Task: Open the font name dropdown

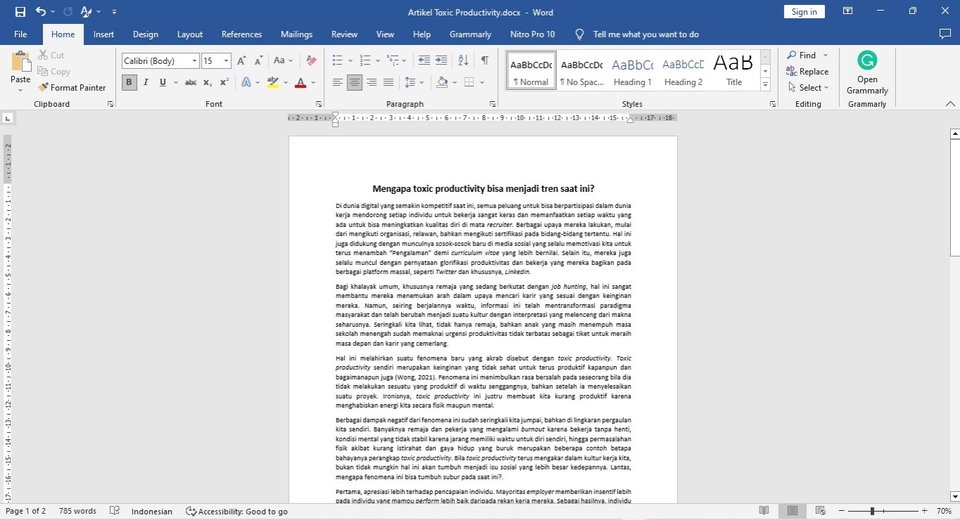Action: coord(195,61)
